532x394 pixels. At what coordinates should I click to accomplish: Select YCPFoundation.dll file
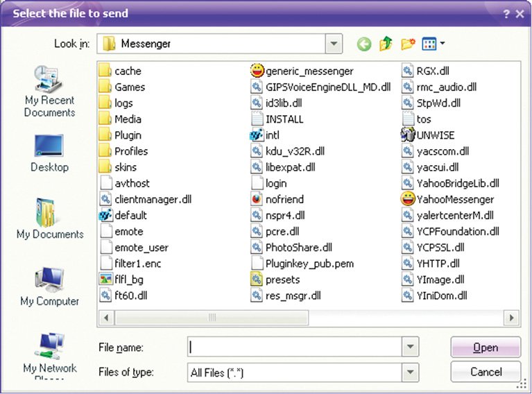pos(451,232)
